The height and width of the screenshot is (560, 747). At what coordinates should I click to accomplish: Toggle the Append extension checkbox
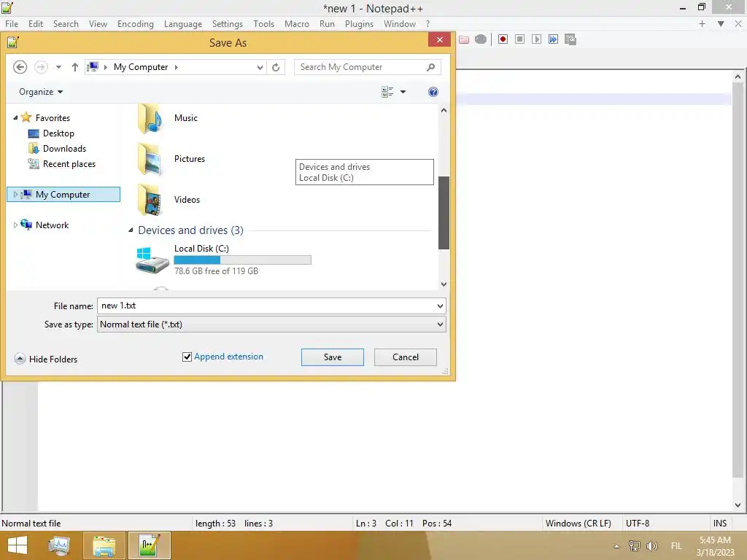point(187,357)
